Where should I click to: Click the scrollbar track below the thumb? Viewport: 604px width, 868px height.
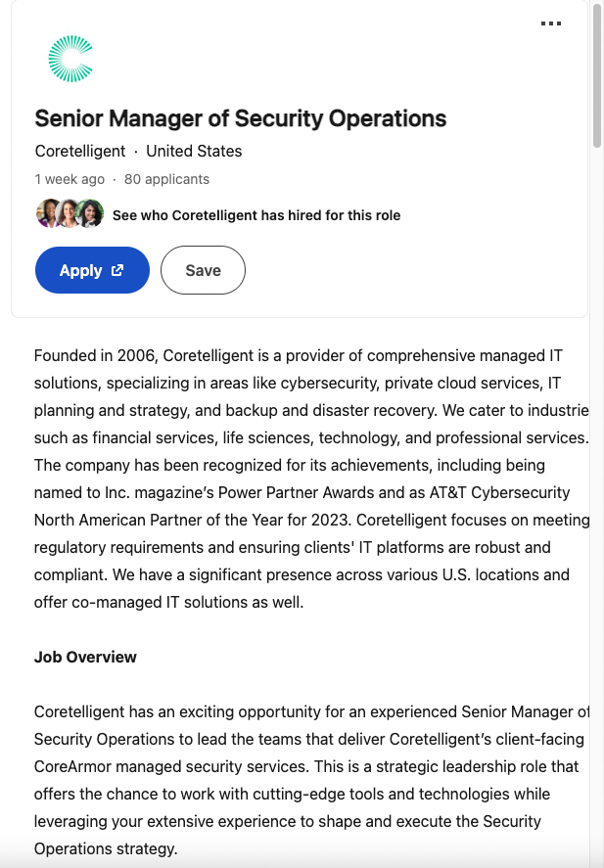pyautogui.click(x=597, y=489)
